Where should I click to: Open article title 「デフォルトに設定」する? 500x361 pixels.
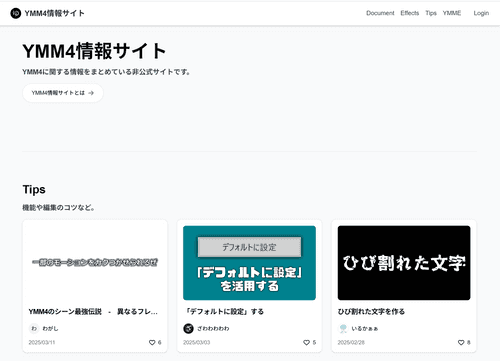(x=224, y=312)
